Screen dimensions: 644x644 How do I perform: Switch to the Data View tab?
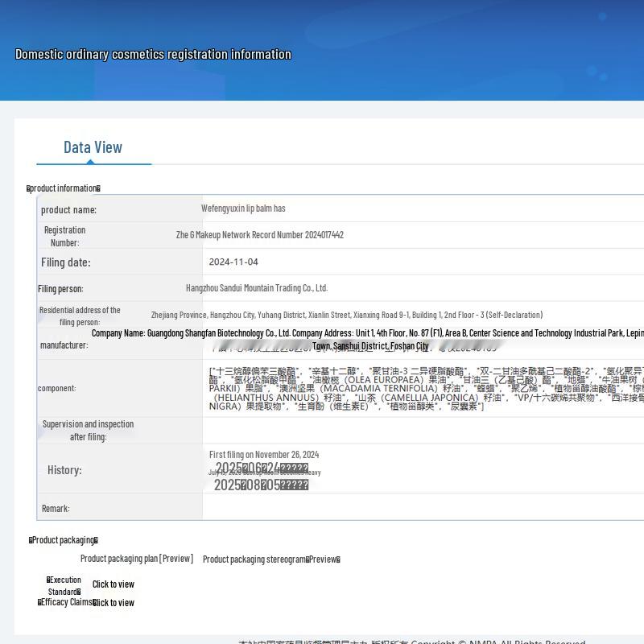pos(93,147)
